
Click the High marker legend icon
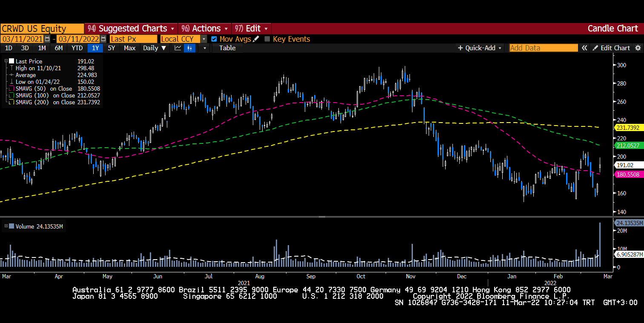pos(12,68)
